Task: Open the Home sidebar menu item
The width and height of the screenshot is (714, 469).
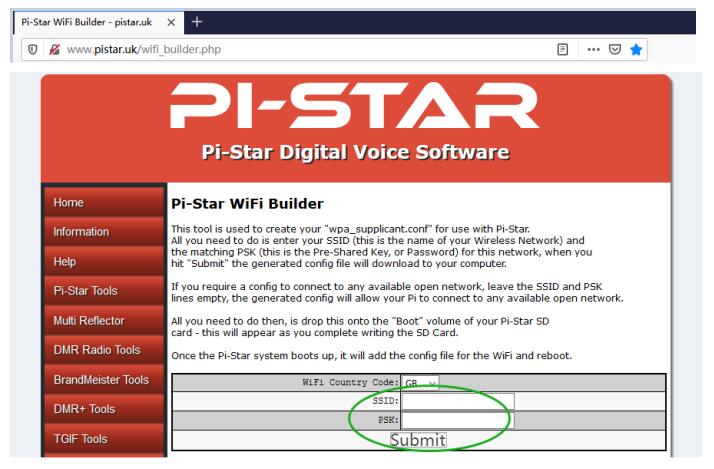Action: click(104, 202)
